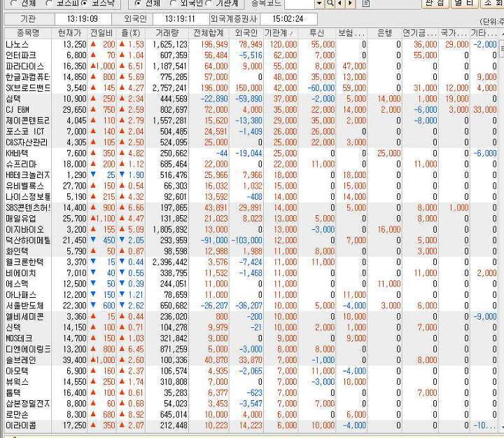Select the 파라다이스 stock row
The width and height of the screenshot is (504, 438).
(252, 67)
